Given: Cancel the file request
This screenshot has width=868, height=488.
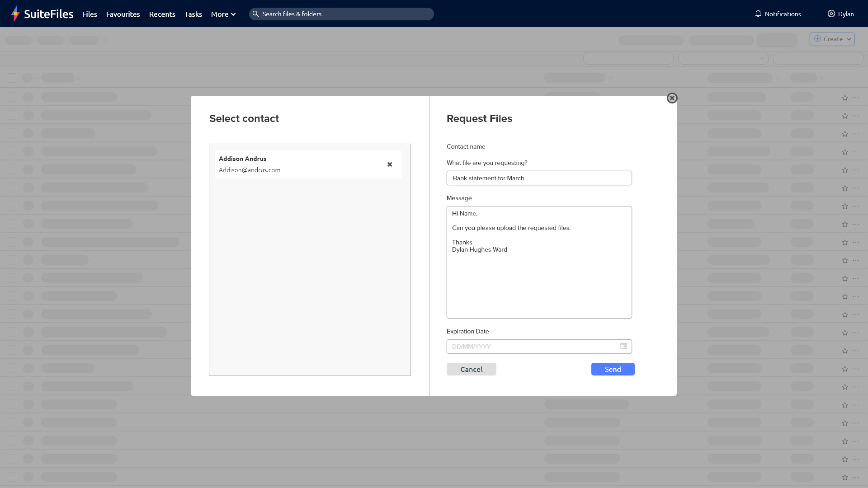Looking at the screenshot, I should 471,369.
